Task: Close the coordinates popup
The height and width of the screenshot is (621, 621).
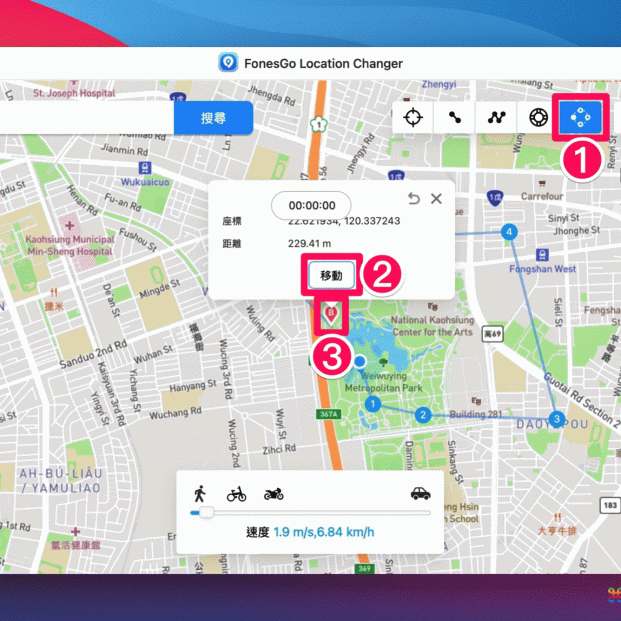Action: (436, 199)
